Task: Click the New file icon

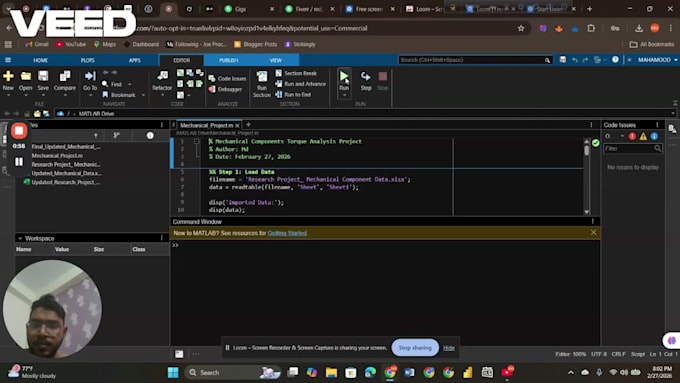Action: pos(8,76)
